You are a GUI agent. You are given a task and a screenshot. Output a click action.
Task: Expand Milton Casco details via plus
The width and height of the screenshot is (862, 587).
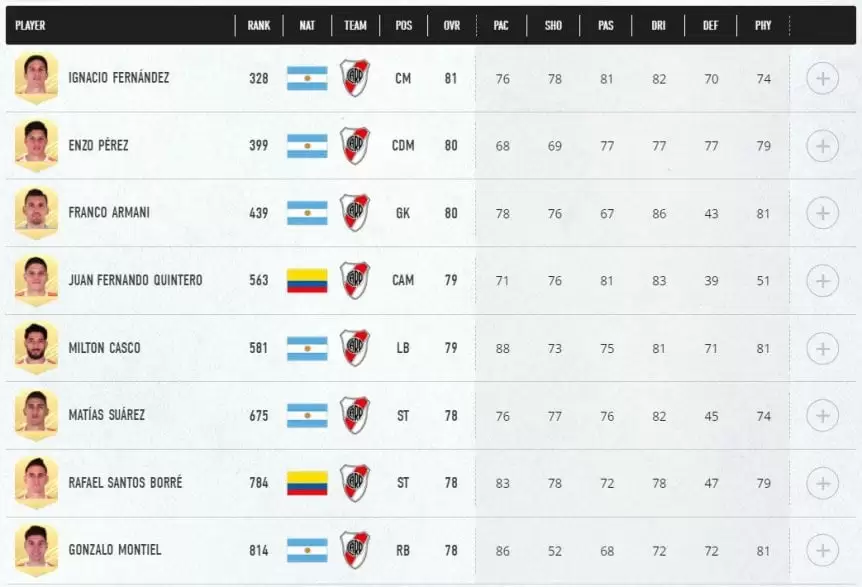[822, 348]
